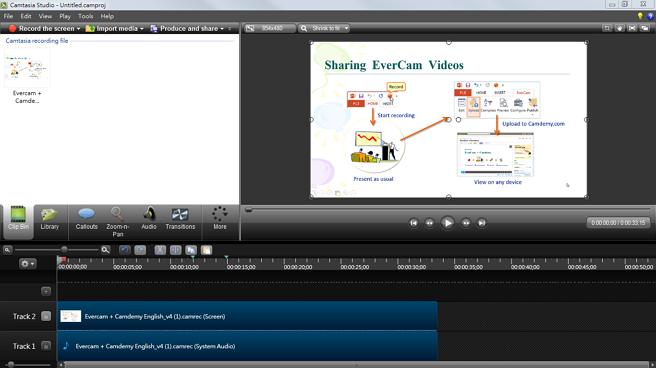Click timeline zoom in magnifier

pyautogui.click(x=105, y=250)
